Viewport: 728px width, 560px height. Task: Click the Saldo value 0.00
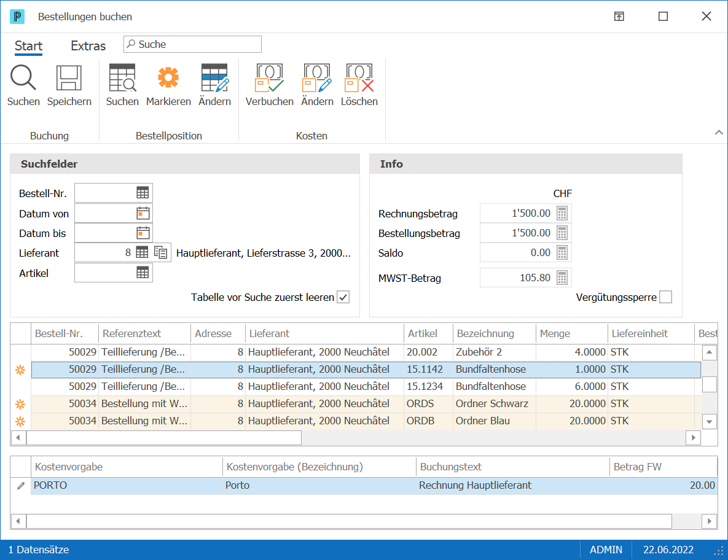(x=541, y=253)
